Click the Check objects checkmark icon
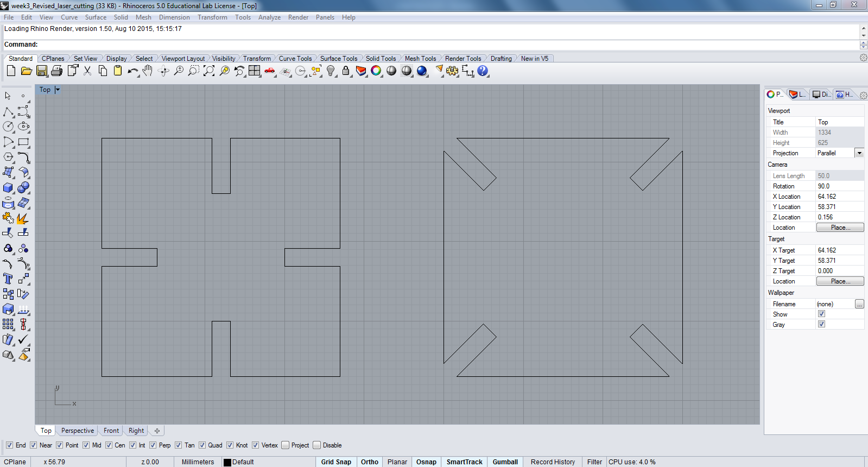The height and width of the screenshot is (467, 868). point(23,339)
